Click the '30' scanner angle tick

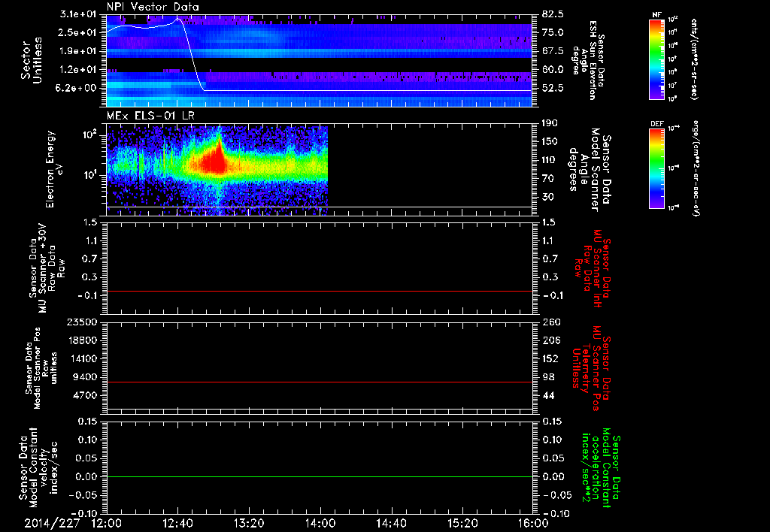coord(548,197)
